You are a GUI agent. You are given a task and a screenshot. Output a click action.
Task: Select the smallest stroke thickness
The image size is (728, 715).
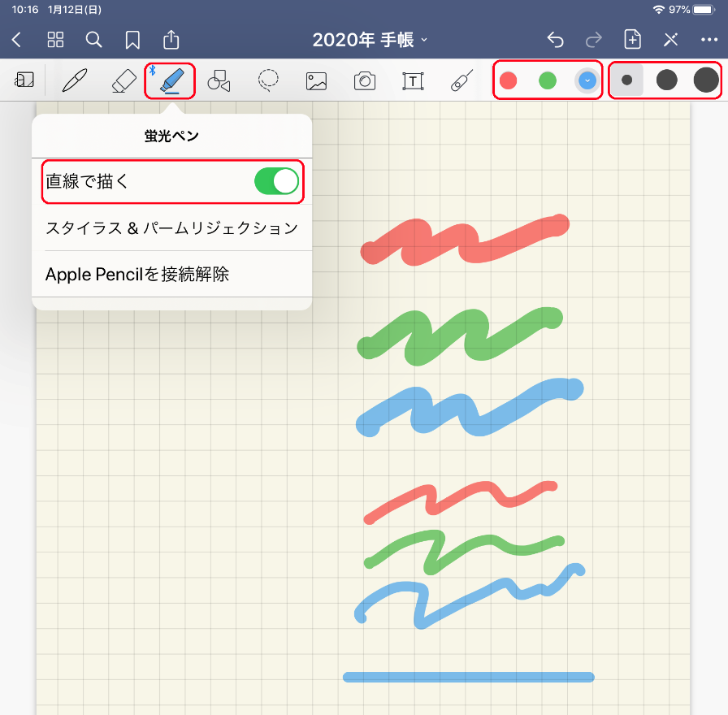[x=626, y=80]
